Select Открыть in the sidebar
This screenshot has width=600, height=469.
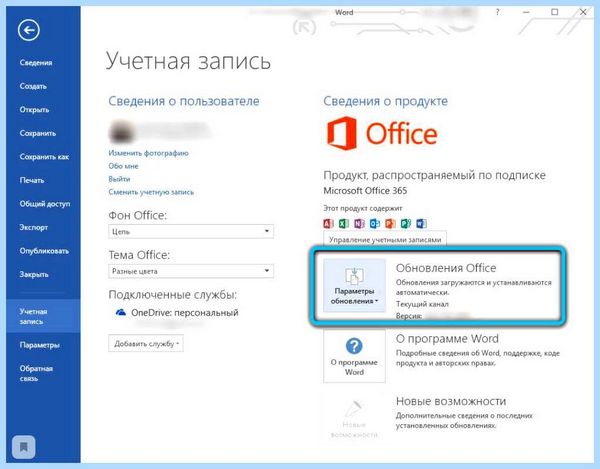pyautogui.click(x=34, y=110)
